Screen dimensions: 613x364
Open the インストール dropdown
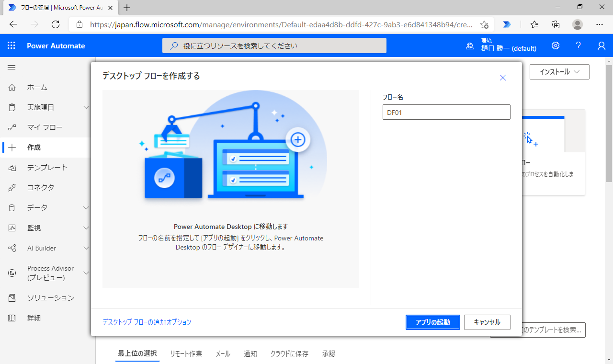click(x=559, y=72)
